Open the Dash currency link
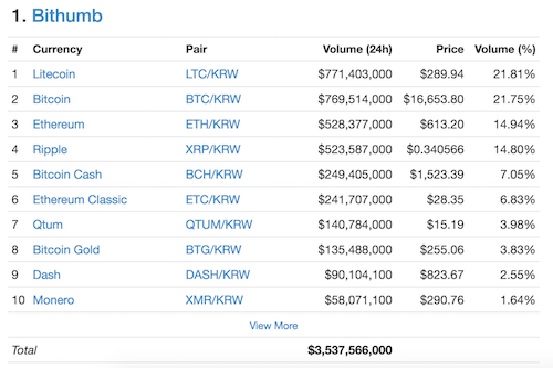Viewport: 553px width, 368px height. pyautogui.click(x=46, y=275)
